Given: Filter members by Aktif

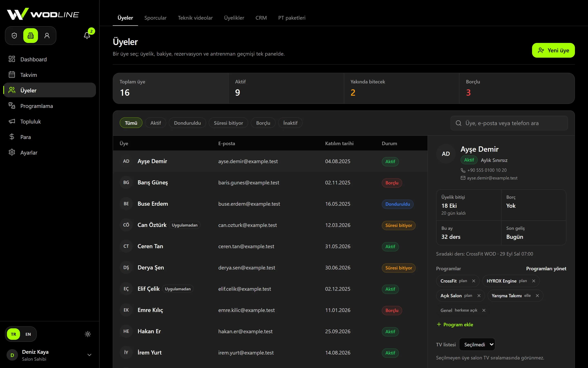Looking at the screenshot, I should pyautogui.click(x=156, y=123).
